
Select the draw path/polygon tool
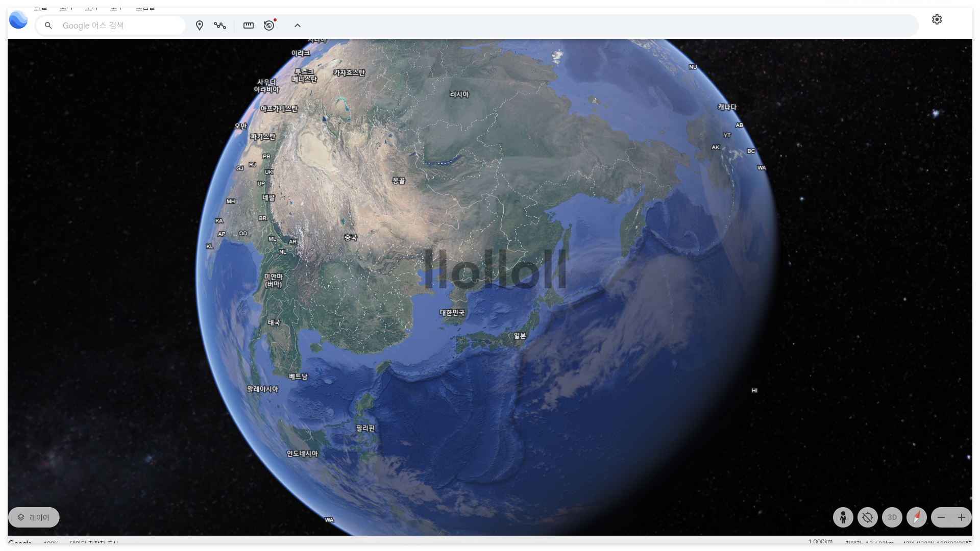[220, 26]
